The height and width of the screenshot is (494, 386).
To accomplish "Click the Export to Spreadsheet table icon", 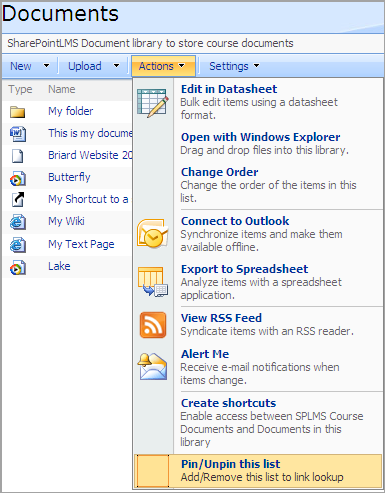I will tap(153, 281).
